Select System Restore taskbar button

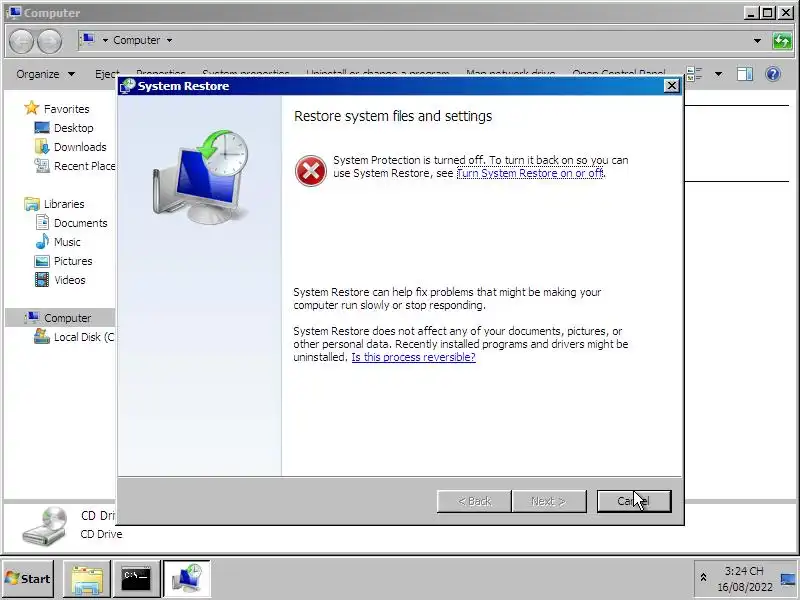click(186, 579)
